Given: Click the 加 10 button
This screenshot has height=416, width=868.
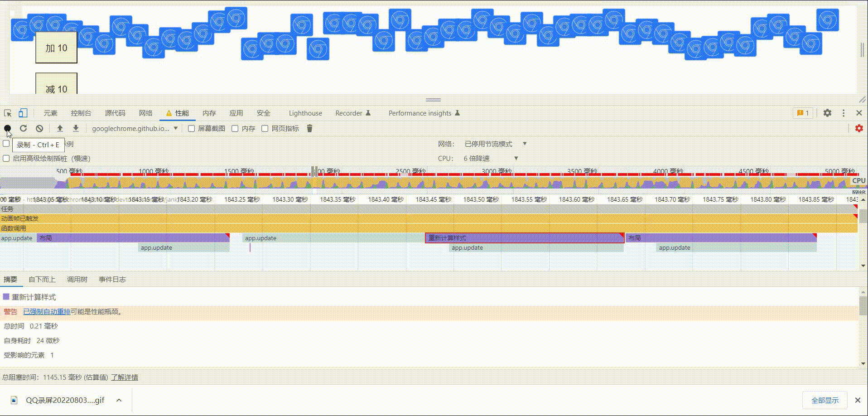Looking at the screenshot, I should point(56,48).
